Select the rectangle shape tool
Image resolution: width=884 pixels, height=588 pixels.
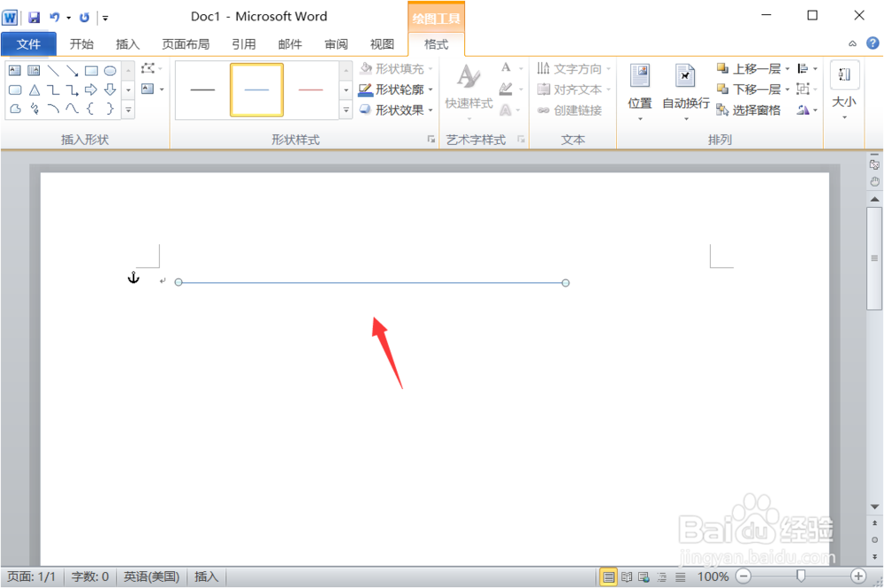(x=90, y=69)
